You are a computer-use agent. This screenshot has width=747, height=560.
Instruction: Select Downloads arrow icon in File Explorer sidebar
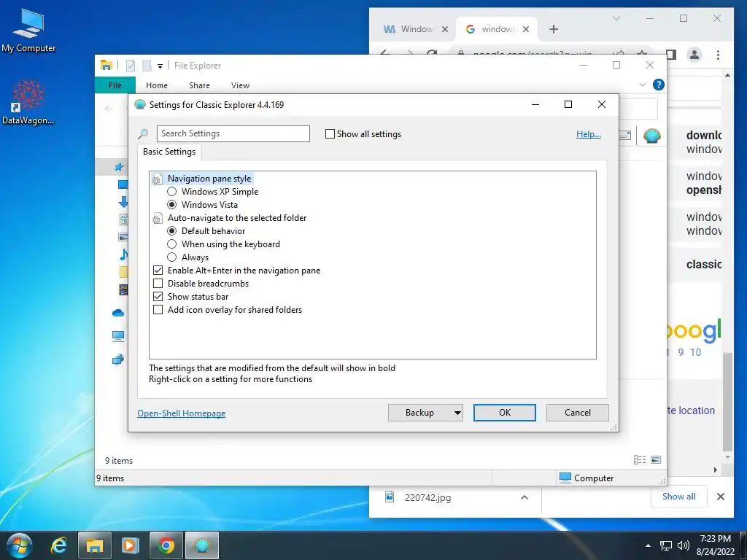123,201
